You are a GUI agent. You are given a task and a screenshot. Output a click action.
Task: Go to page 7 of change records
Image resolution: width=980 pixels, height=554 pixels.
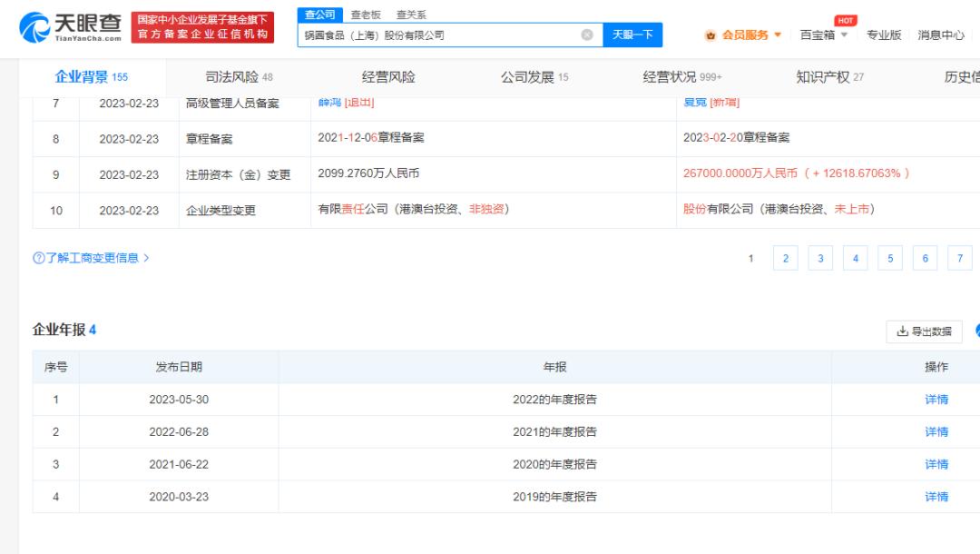pyautogui.click(x=959, y=259)
